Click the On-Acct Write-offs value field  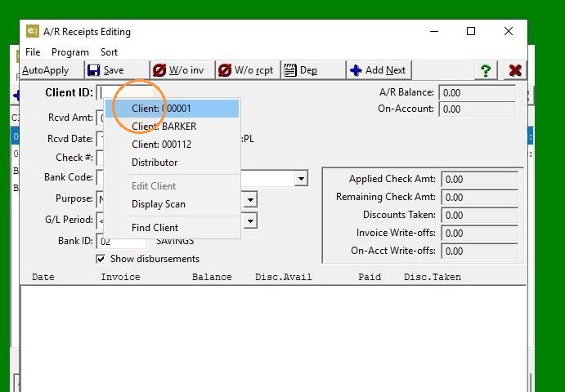point(480,251)
